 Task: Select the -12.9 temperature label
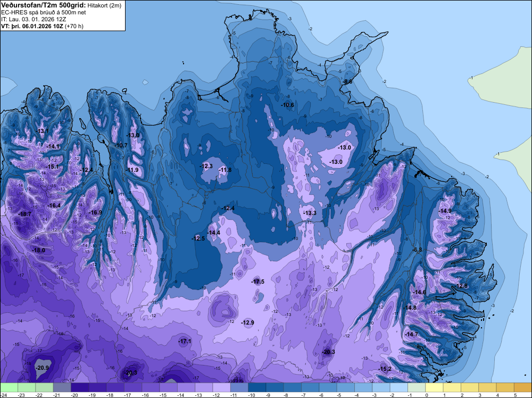tap(247, 322)
